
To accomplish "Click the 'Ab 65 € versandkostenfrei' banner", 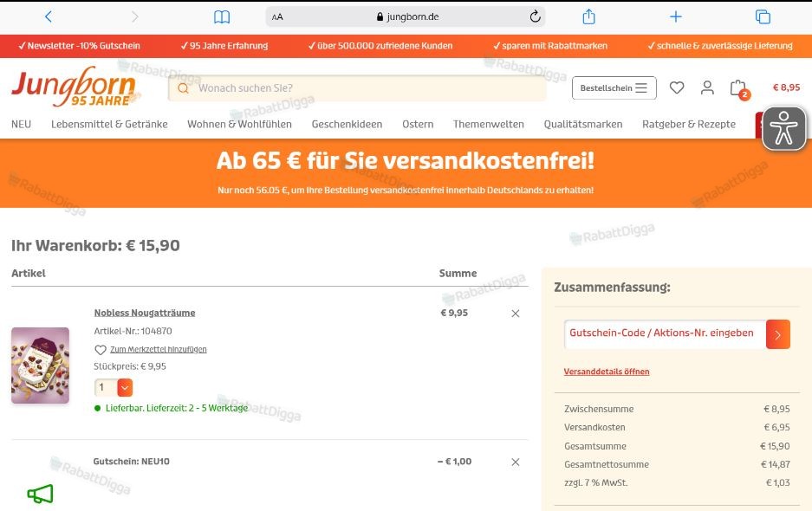I will coord(406,173).
